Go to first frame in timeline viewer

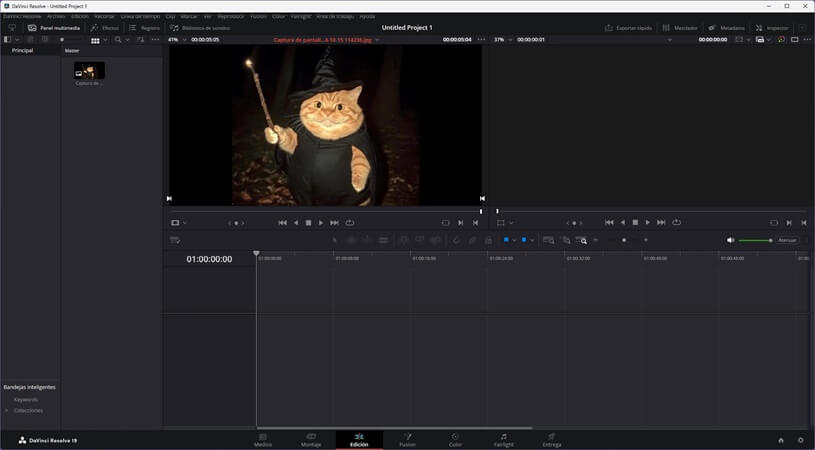click(x=609, y=222)
